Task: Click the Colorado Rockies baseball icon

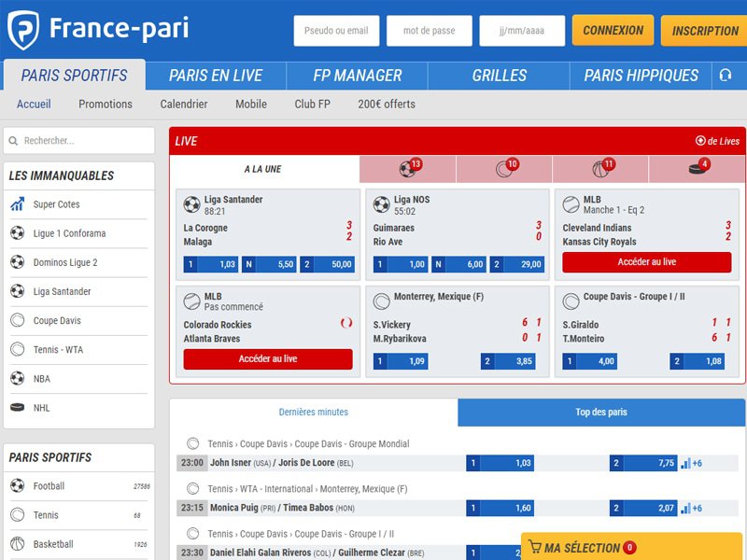Action: pyautogui.click(x=192, y=301)
